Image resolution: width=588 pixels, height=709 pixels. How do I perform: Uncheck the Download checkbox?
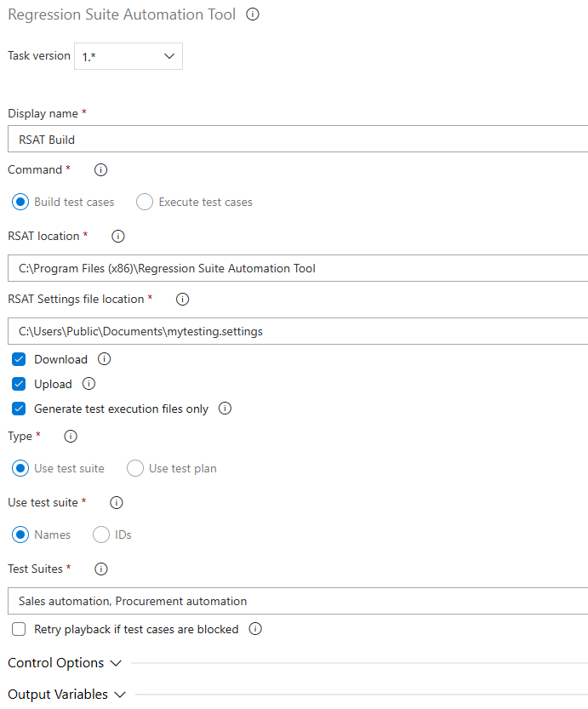point(19,358)
